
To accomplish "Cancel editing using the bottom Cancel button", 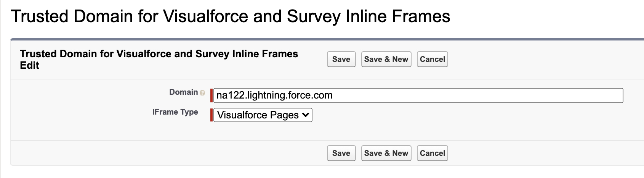I will pos(432,153).
